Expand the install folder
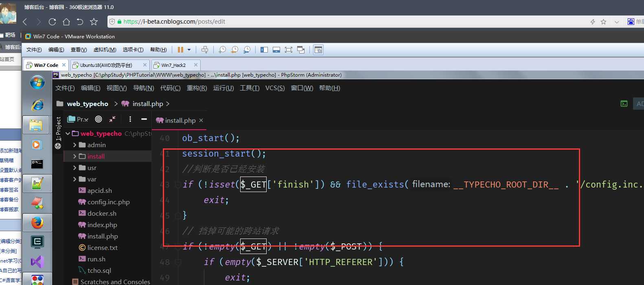The image size is (644, 285). 75,156
